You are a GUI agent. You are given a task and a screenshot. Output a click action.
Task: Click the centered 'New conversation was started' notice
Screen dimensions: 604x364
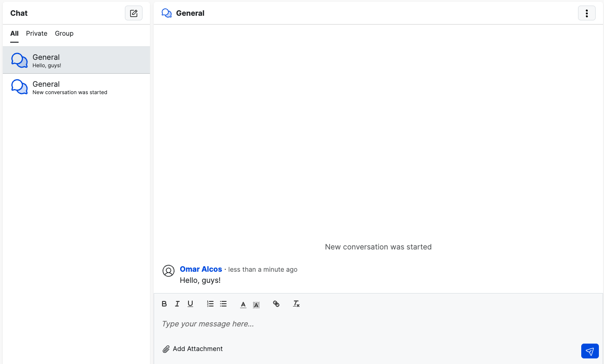coord(378,247)
